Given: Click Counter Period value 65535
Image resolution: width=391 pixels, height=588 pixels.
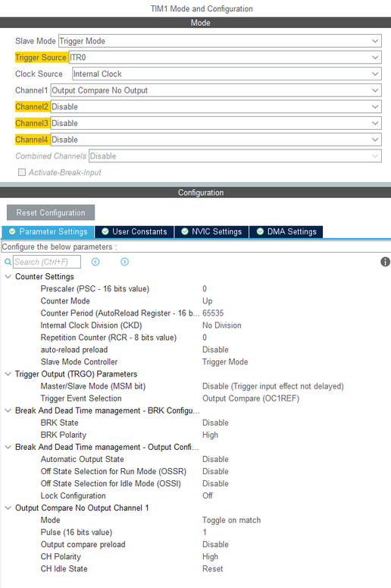Looking at the screenshot, I should (213, 313).
